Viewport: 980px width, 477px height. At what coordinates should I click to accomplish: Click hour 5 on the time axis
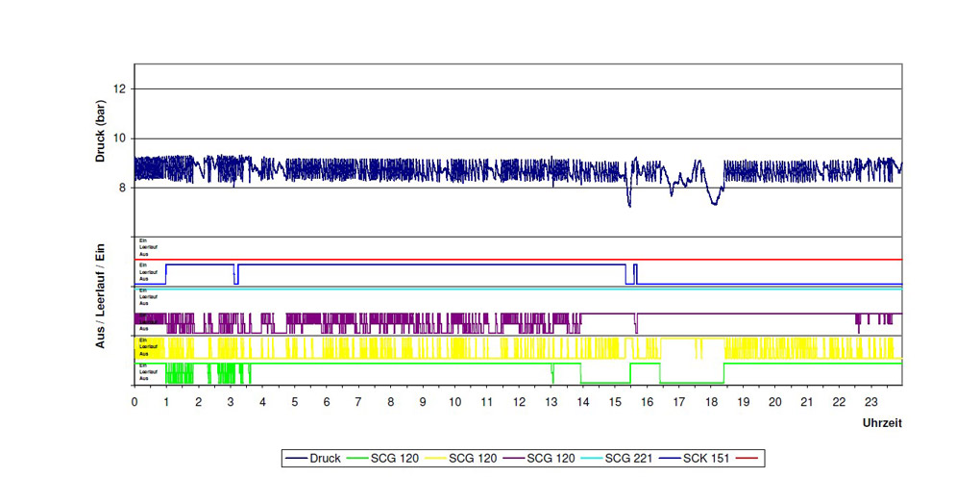(294, 401)
